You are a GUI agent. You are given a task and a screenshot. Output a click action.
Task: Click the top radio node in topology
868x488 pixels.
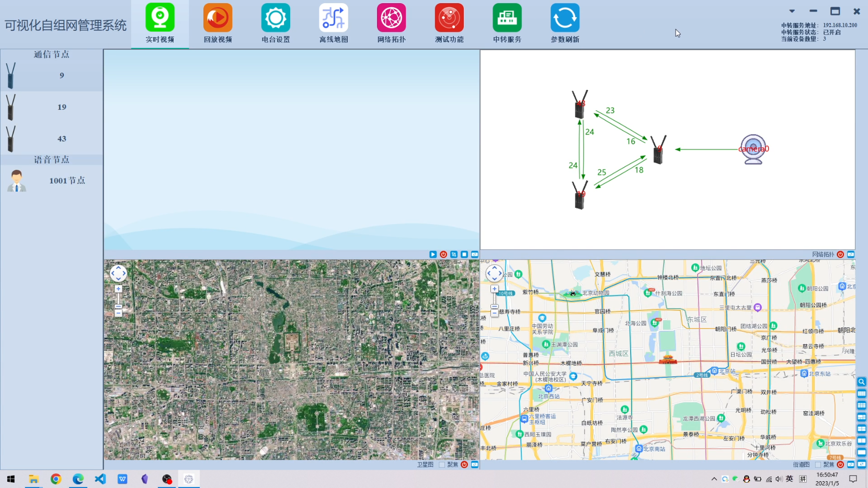tap(579, 104)
